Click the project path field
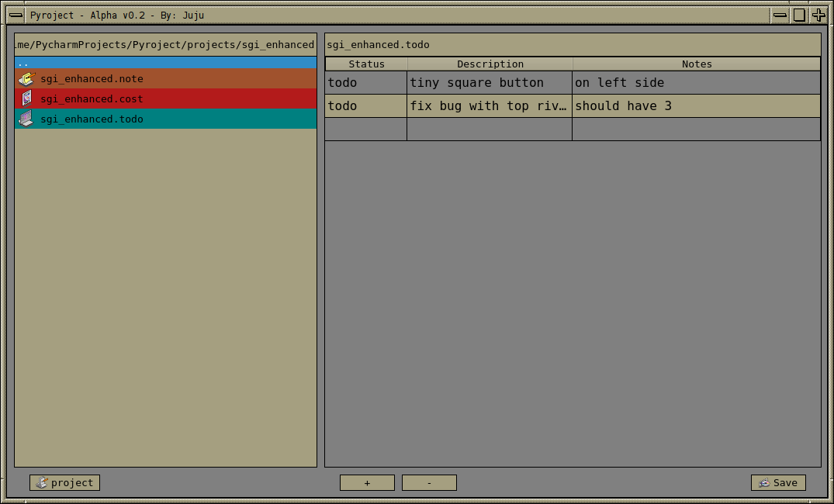This screenshot has width=834, height=504. point(165,45)
